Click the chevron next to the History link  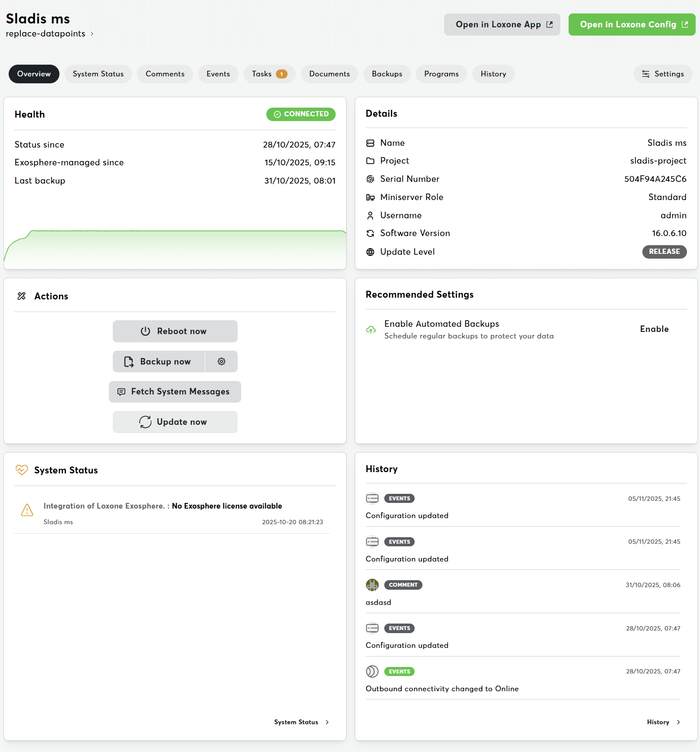(x=678, y=722)
